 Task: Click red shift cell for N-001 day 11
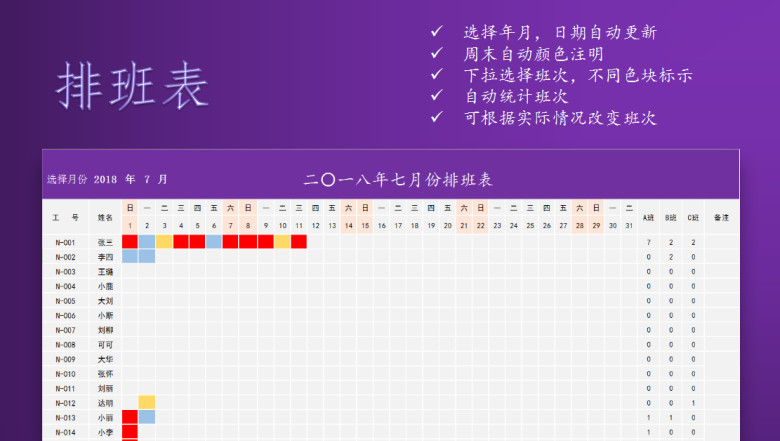[299, 242]
